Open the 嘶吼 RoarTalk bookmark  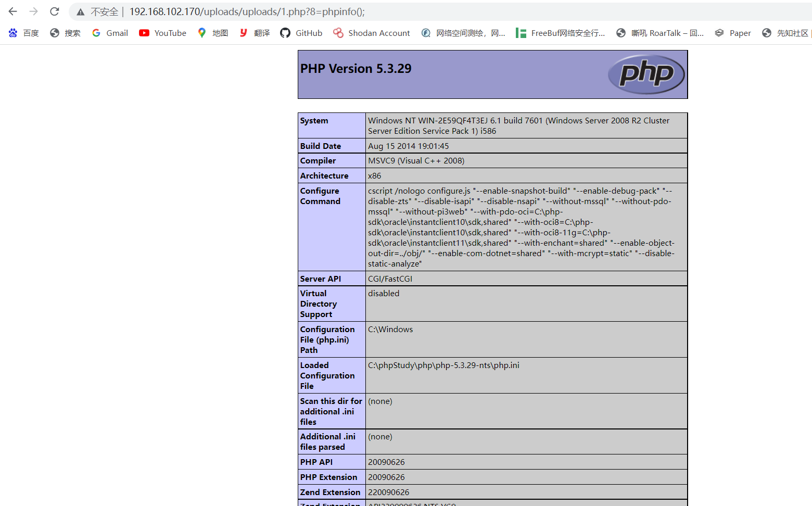(x=660, y=33)
